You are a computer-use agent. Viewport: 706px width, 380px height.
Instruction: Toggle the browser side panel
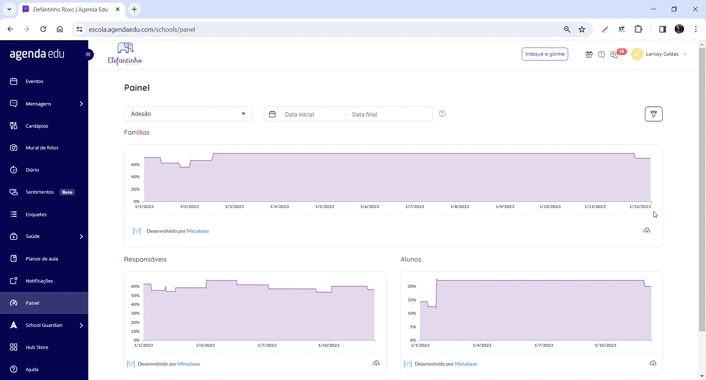662,29
